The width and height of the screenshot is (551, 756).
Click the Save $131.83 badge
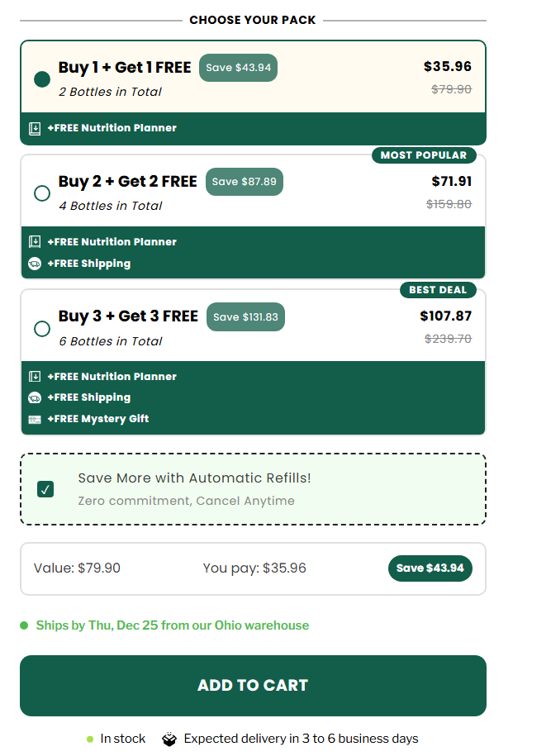click(x=245, y=317)
